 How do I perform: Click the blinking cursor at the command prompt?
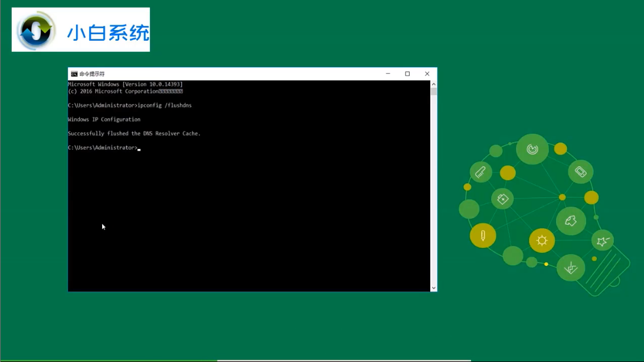(x=139, y=149)
